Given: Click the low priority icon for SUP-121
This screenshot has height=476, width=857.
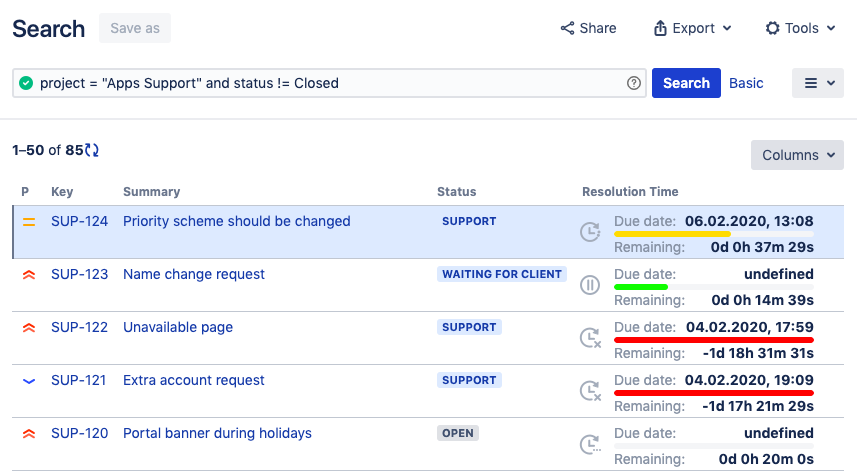Looking at the screenshot, I should [28, 380].
